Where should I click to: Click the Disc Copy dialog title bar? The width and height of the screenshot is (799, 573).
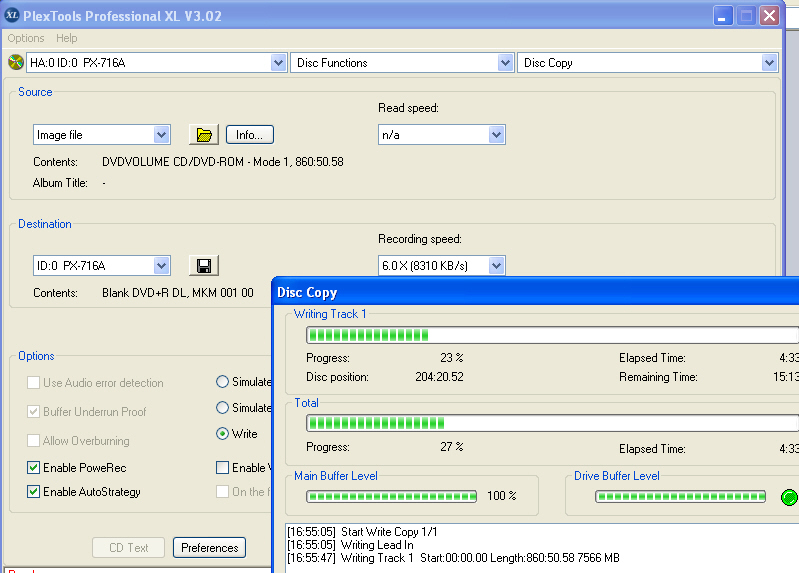[536, 292]
